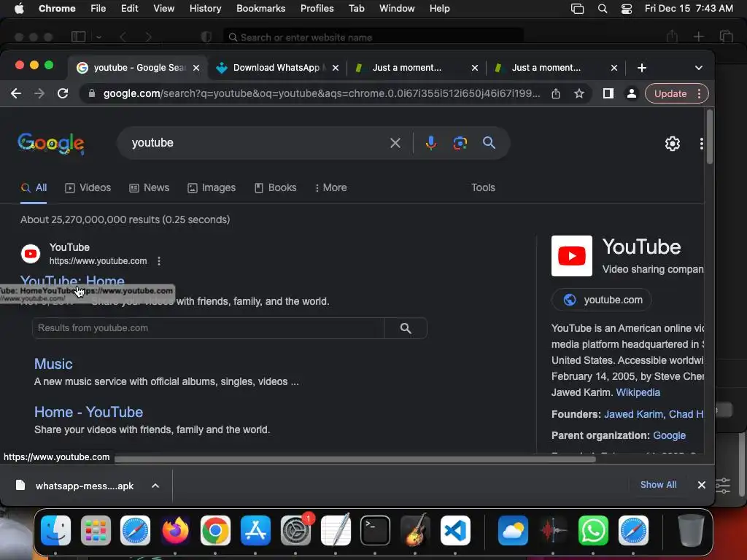The width and height of the screenshot is (747, 560).
Task: Open Google parent organization link
Action: [670, 435]
